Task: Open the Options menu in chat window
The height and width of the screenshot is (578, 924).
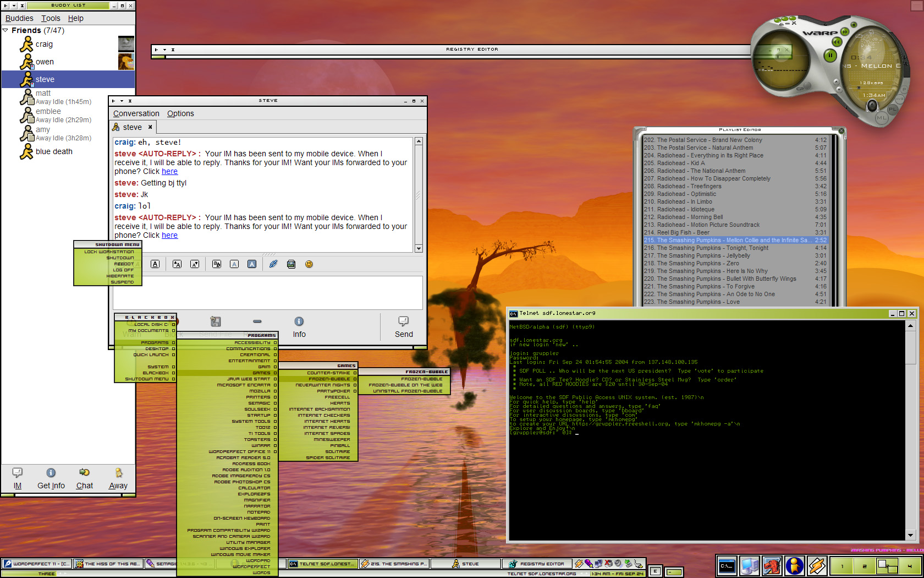Action: click(180, 113)
